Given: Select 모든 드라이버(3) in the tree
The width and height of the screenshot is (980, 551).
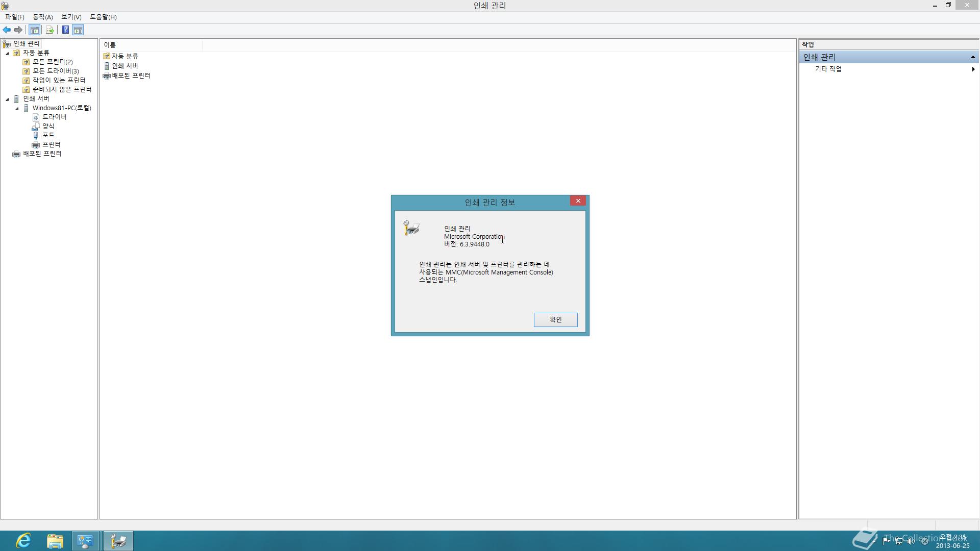Looking at the screenshot, I should (56, 71).
